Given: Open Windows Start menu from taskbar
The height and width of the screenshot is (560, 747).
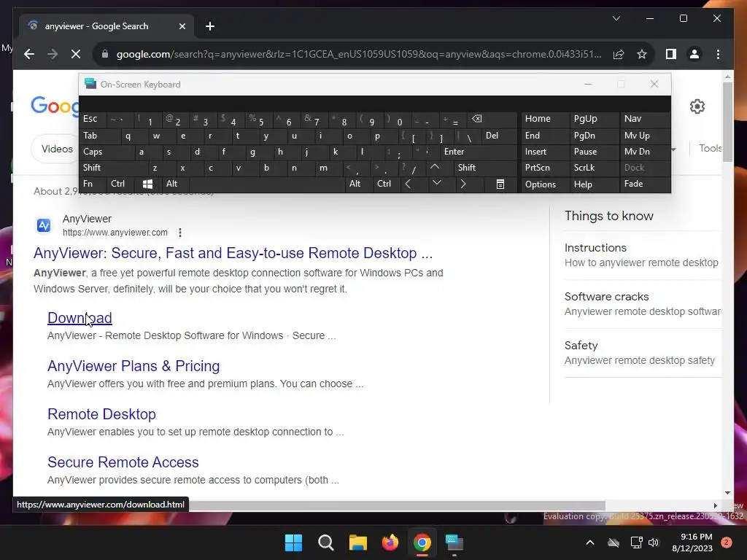Looking at the screenshot, I should 293,542.
